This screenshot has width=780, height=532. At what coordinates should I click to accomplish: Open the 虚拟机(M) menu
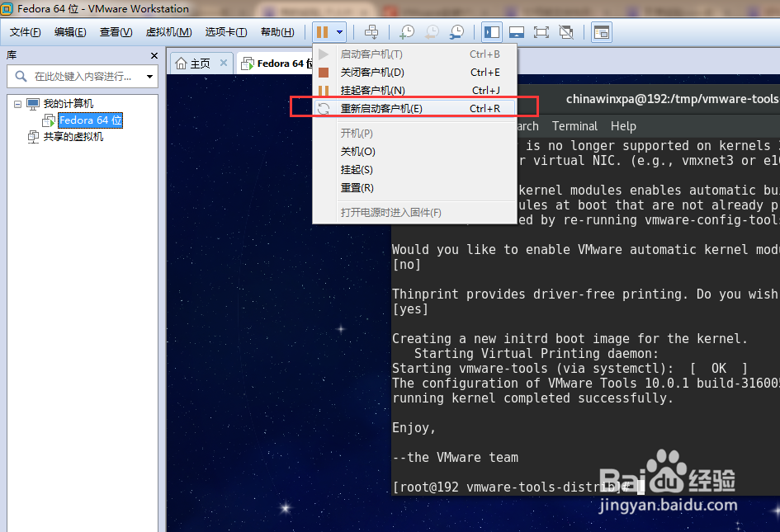(168, 32)
